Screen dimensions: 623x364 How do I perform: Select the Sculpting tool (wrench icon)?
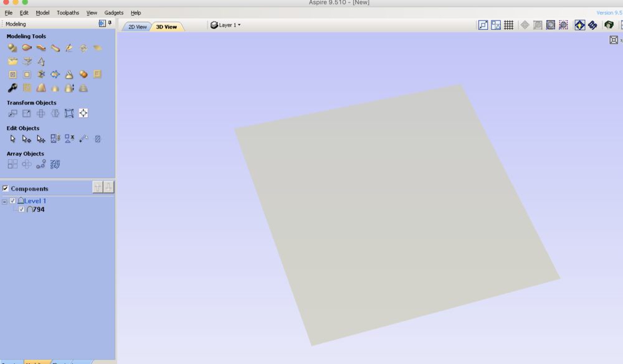click(x=12, y=88)
